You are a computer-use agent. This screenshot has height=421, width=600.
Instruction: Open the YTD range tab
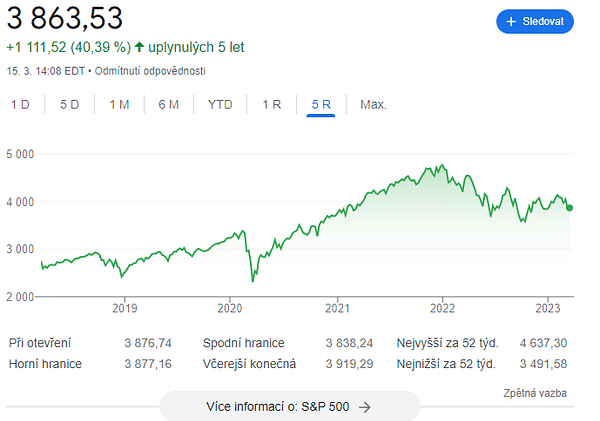[x=220, y=104]
